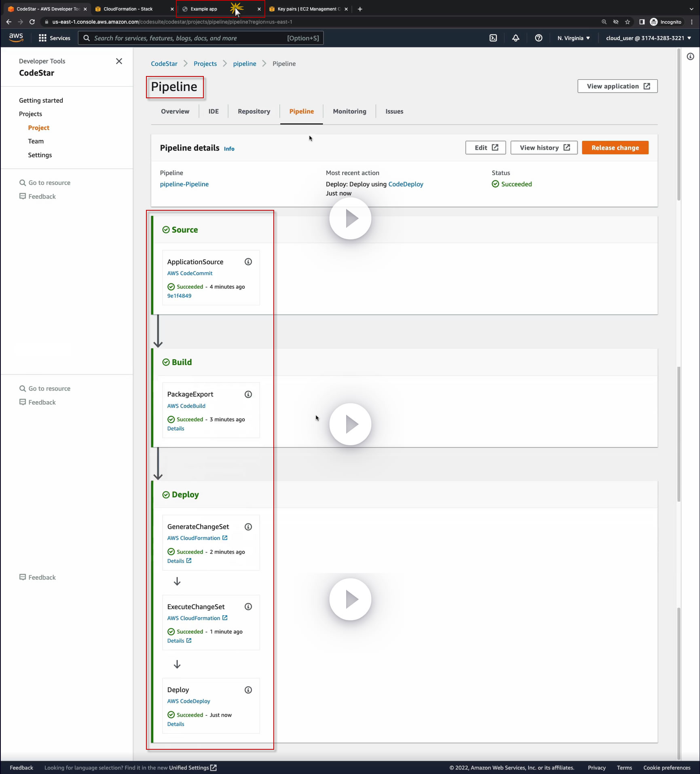
Task: Click the pipeline breadcrumb link
Action: pyautogui.click(x=245, y=63)
